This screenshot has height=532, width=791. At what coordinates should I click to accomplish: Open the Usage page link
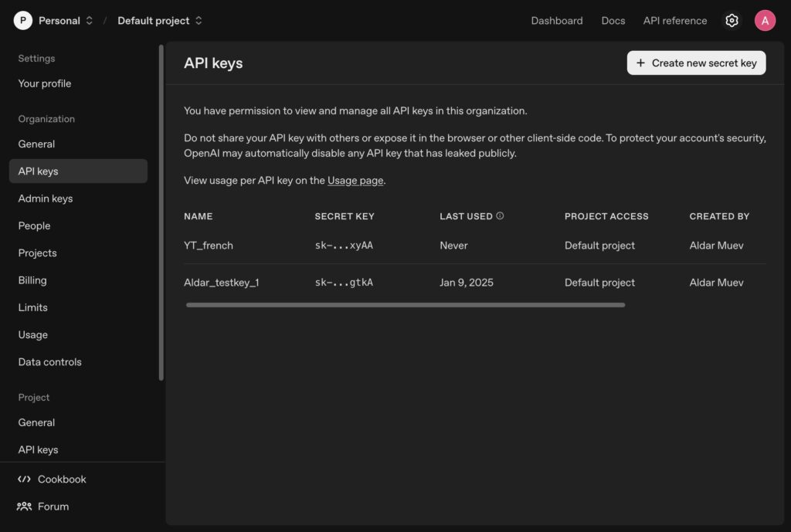coord(355,181)
